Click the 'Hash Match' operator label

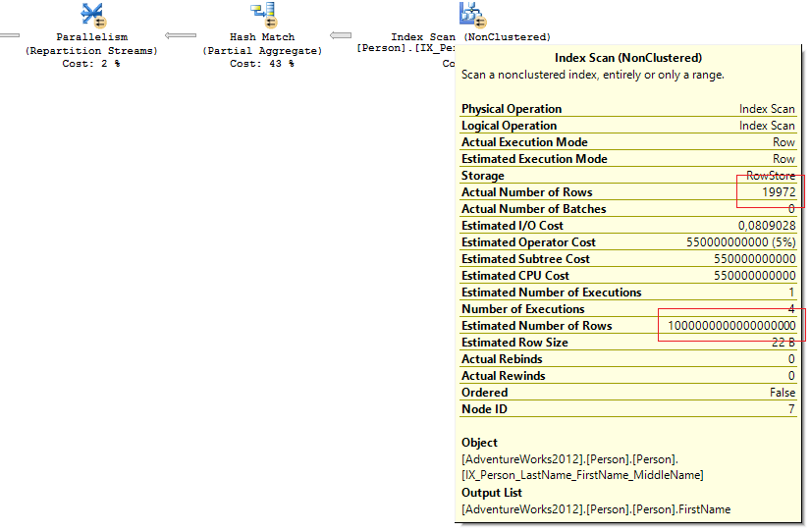click(262, 37)
